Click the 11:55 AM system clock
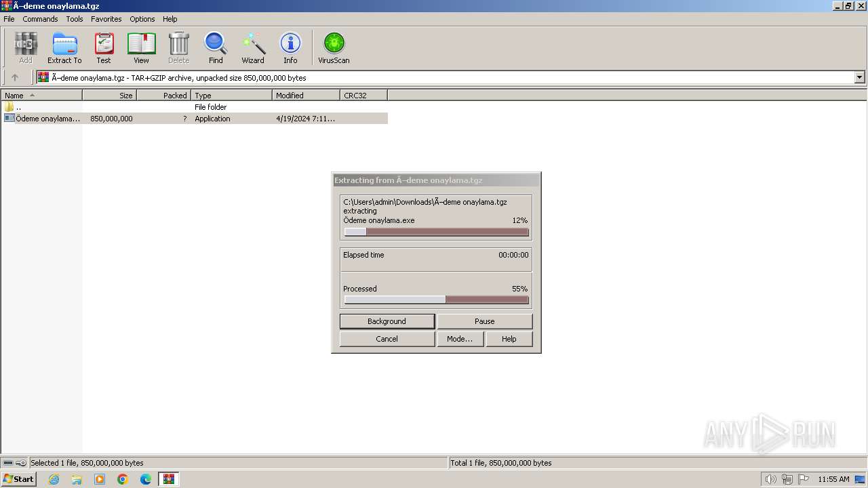 coord(833,479)
